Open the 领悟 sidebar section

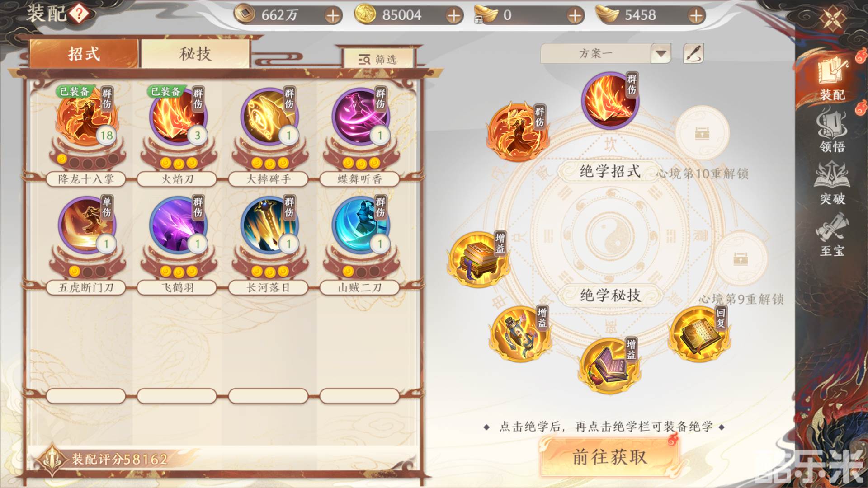coord(832,131)
